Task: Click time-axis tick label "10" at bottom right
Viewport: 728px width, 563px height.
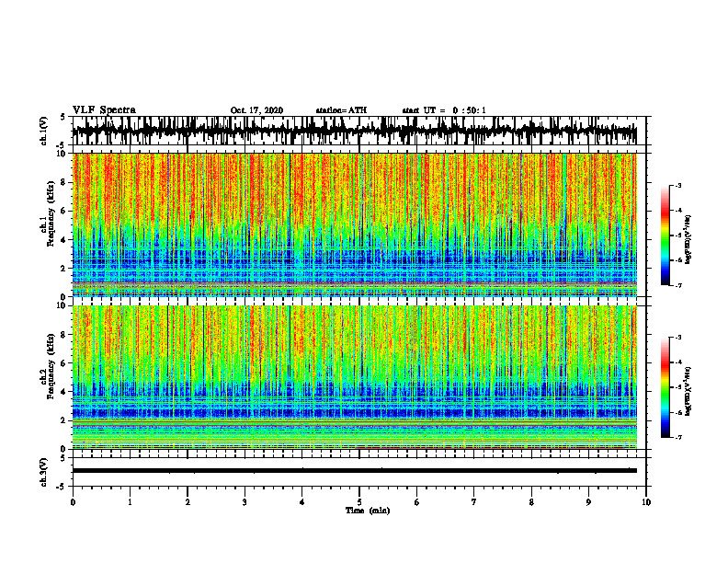Action: [646, 502]
